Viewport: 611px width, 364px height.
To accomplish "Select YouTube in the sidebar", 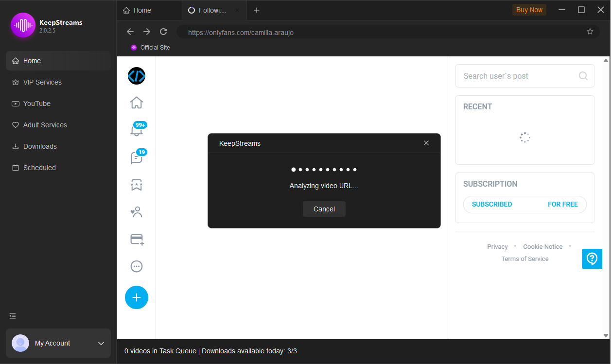I will [x=58, y=104].
